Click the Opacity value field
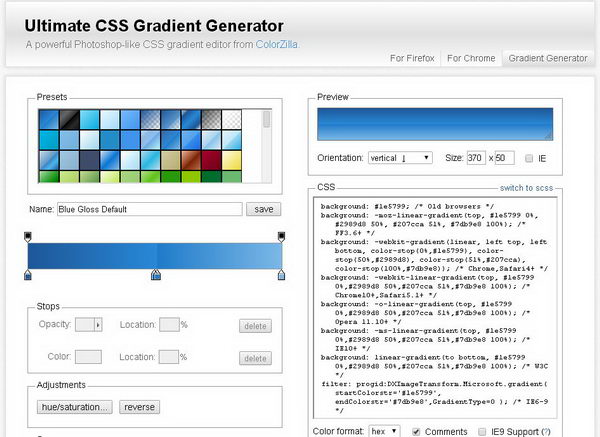This screenshot has width=600, height=437. pyautogui.click(x=85, y=325)
